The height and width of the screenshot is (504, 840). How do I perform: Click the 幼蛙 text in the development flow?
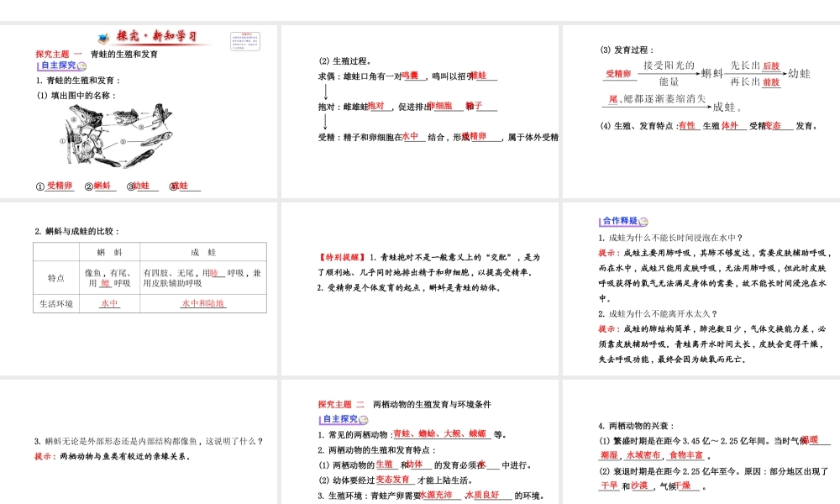click(x=799, y=73)
